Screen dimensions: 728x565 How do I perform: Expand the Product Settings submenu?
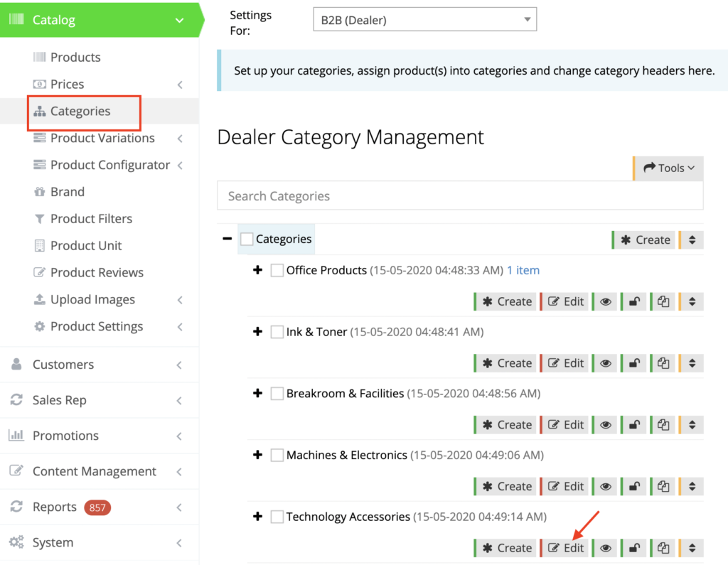coord(180,327)
